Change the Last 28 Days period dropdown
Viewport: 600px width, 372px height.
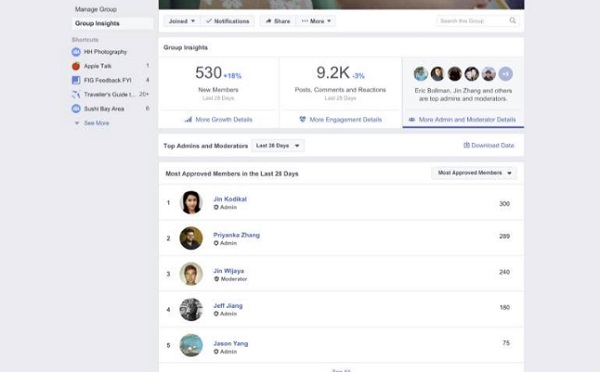coord(278,145)
